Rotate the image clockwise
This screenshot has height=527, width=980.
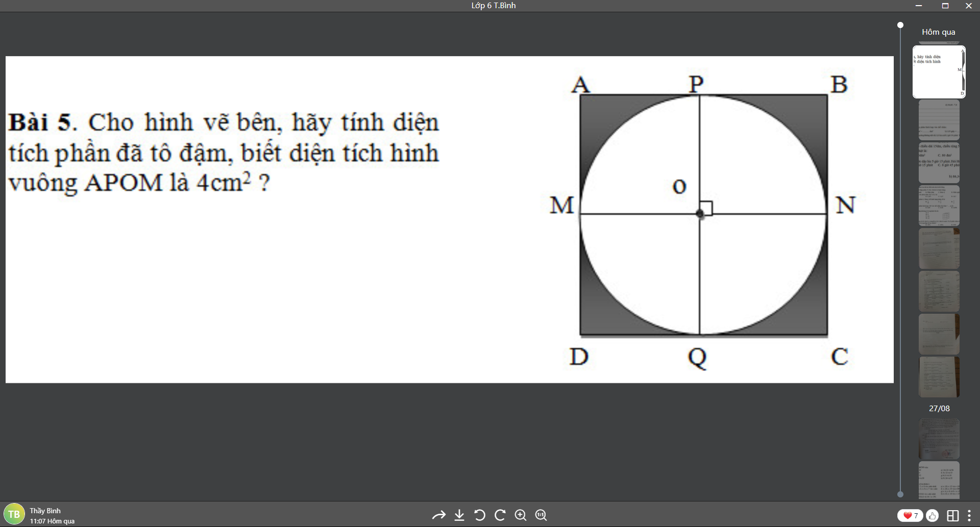pyautogui.click(x=500, y=515)
